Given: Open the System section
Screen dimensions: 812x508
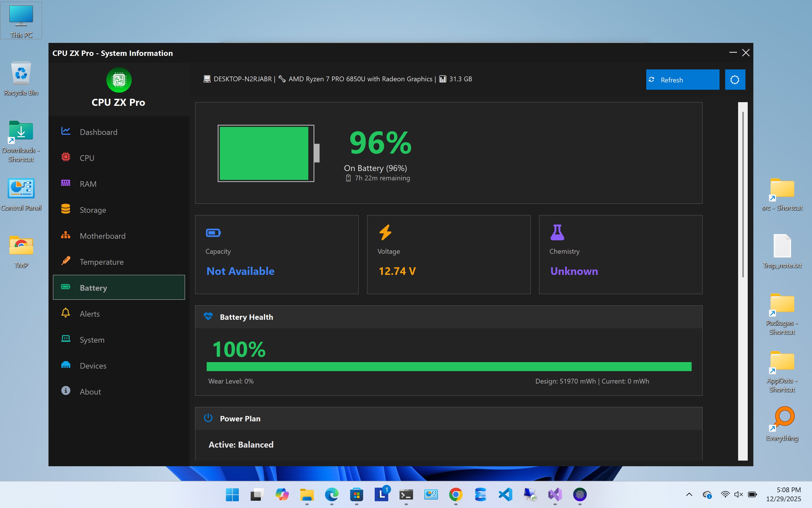Looking at the screenshot, I should (119, 340).
